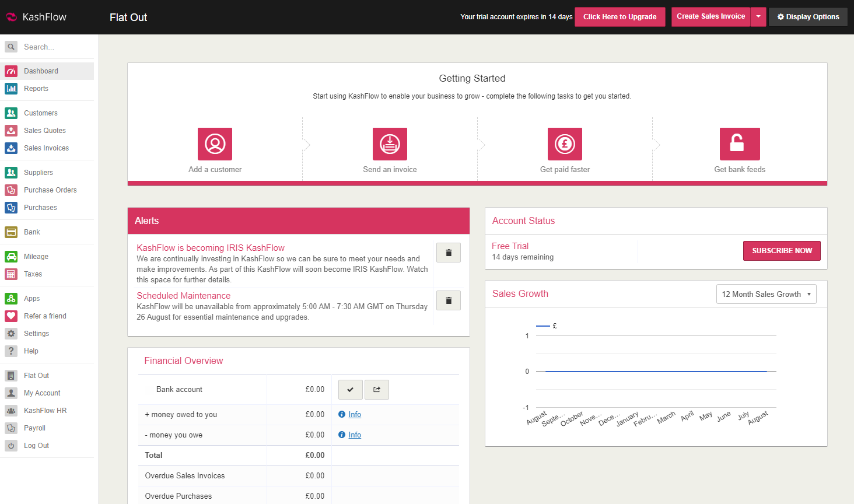Open the 12 Month Sales Growth dropdown
854x504 pixels.
click(766, 294)
